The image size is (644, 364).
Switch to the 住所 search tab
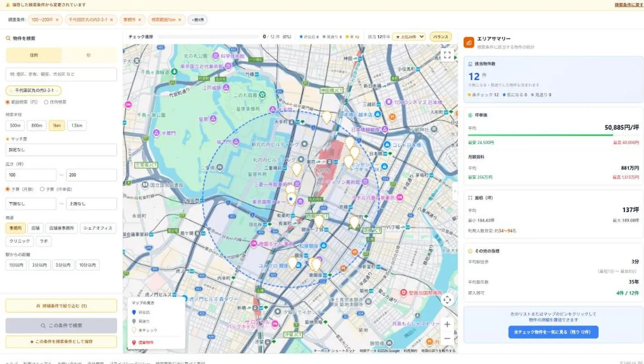tap(34, 55)
